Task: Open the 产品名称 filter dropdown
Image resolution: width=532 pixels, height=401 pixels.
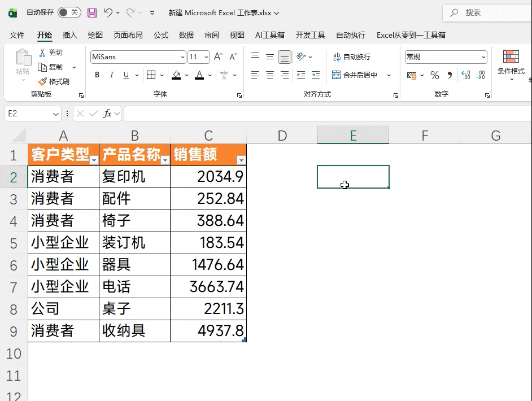Action: [165, 160]
